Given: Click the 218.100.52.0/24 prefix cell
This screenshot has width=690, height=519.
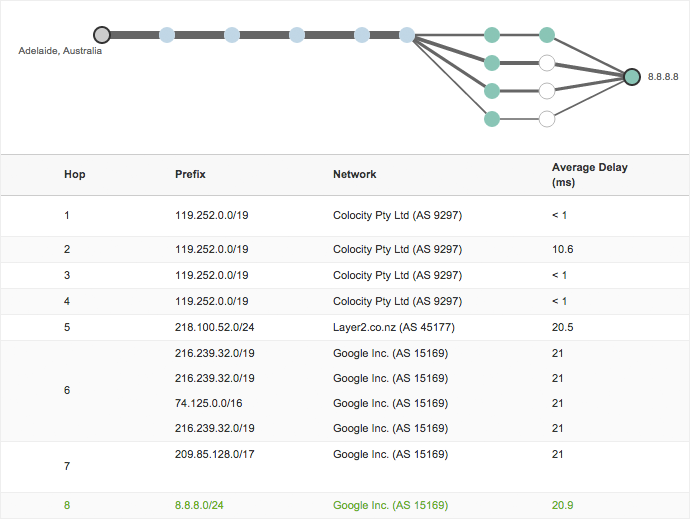Looking at the screenshot, I should [x=212, y=327].
